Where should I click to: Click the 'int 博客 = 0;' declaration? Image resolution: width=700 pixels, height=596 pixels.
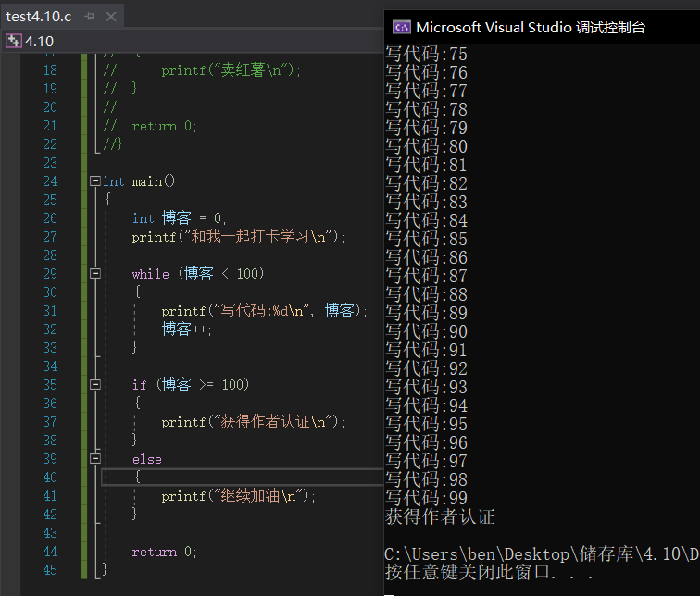(x=180, y=218)
